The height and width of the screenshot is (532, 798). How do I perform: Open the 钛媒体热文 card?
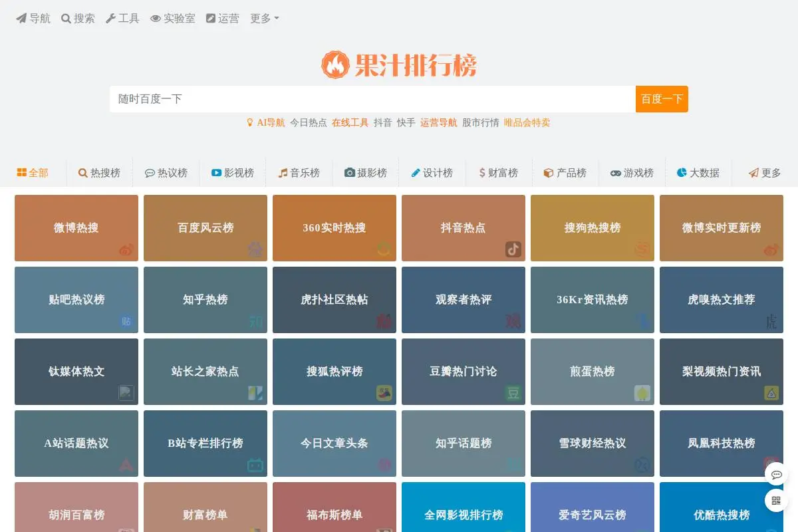pos(76,372)
